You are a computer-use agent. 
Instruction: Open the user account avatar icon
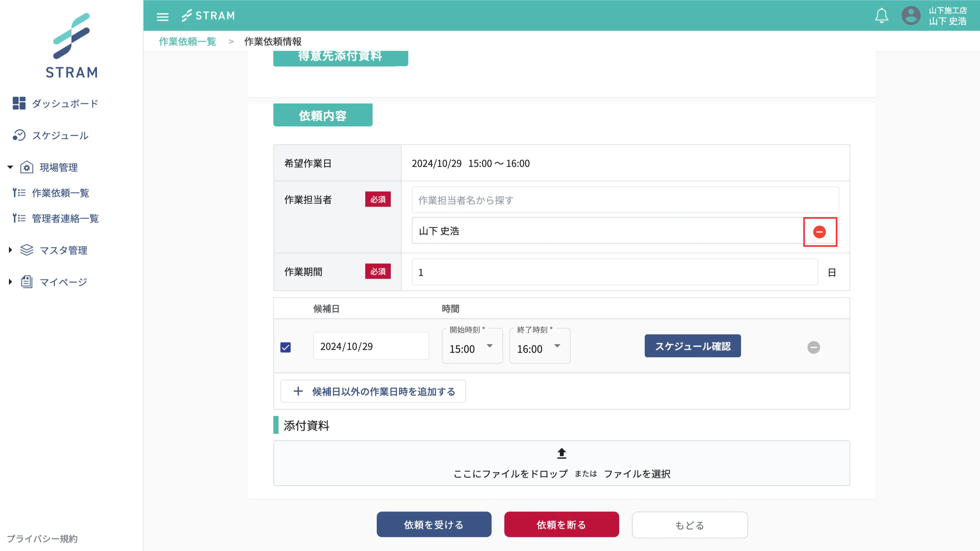(911, 16)
